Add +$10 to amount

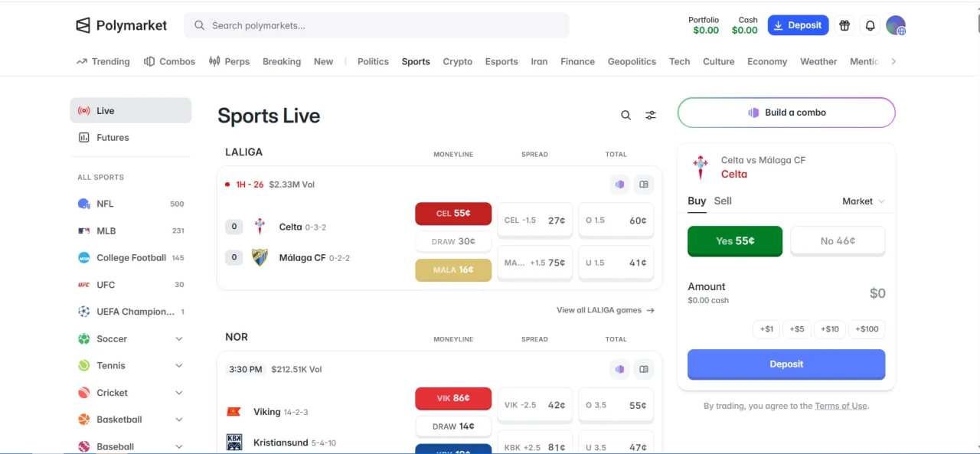pyautogui.click(x=830, y=329)
